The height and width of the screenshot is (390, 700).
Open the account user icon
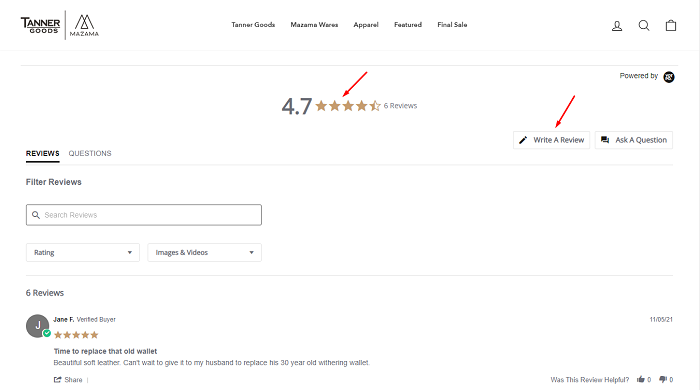point(617,26)
